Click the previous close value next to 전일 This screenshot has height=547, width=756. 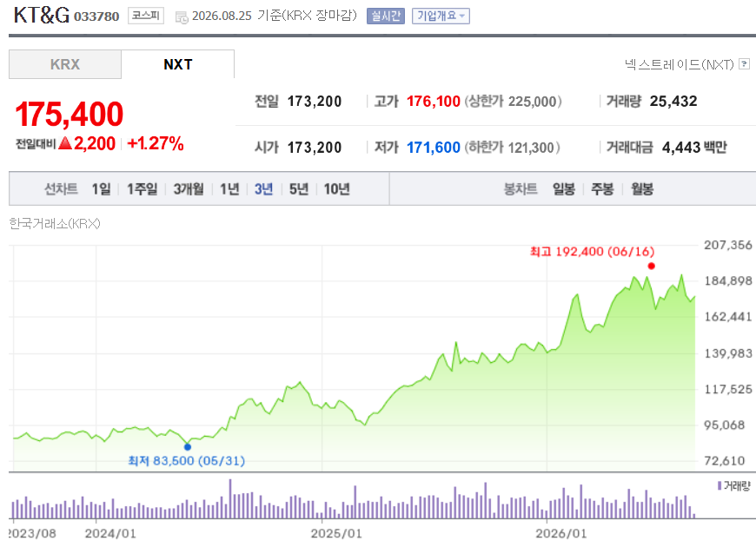click(x=315, y=102)
